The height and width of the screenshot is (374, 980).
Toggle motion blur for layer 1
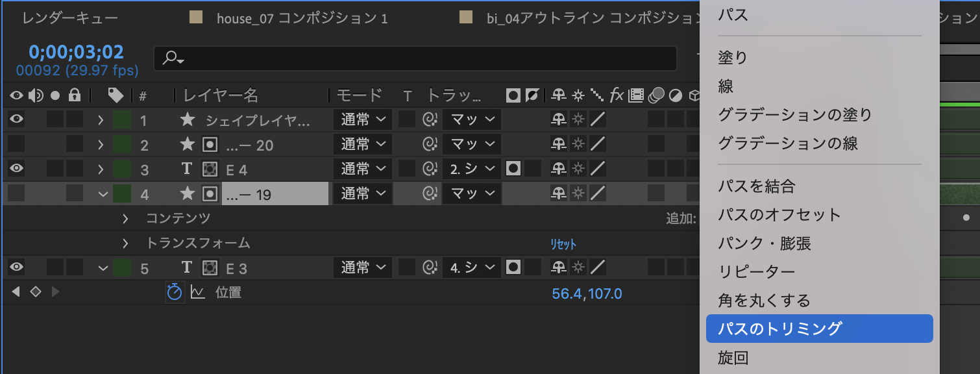[x=655, y=120]
